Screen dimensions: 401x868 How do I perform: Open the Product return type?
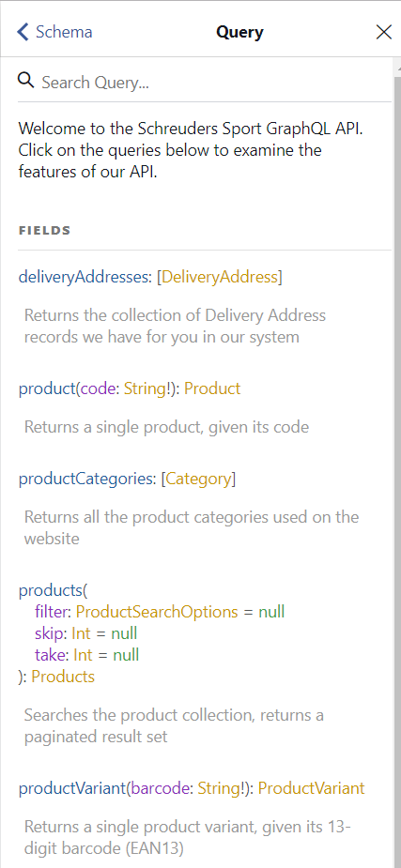click(212, 388)
